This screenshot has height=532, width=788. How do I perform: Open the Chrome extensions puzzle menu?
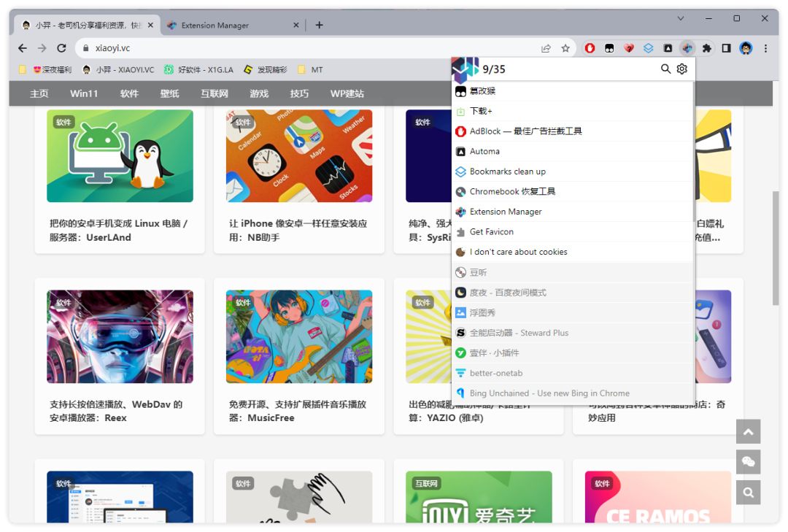706,48
